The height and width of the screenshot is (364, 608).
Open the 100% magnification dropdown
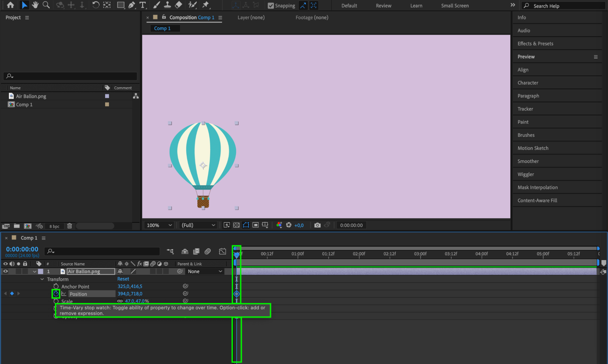point(159,225)
